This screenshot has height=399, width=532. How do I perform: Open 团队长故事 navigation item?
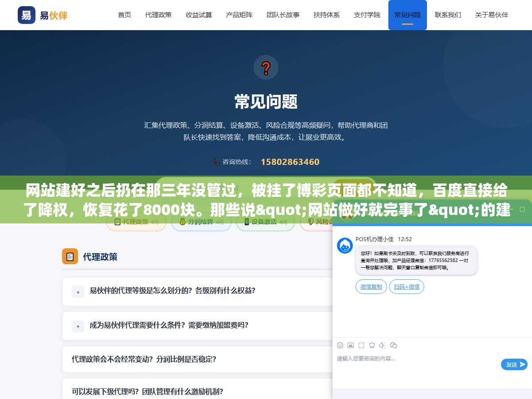283,15
